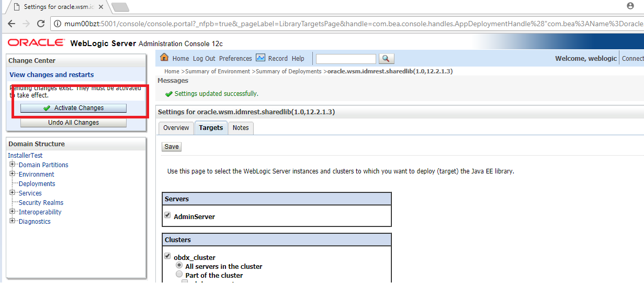Screen dimensions: 644x283
Task: Click the console search input field
Action: pos(346,59)
